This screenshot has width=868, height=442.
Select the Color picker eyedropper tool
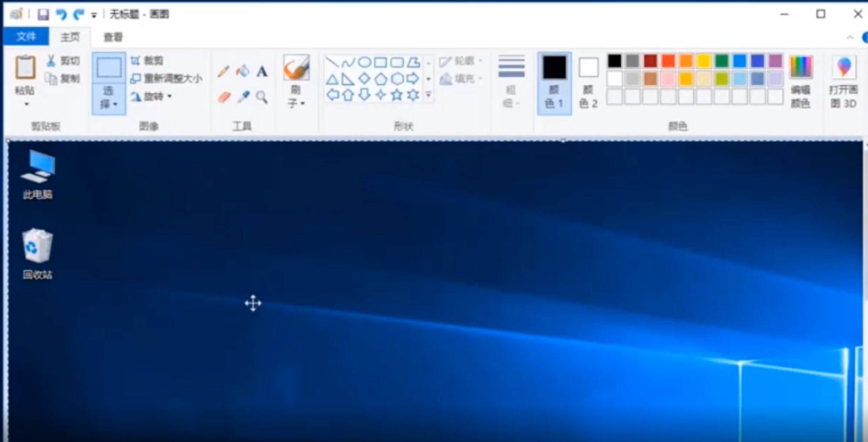[243, 97]
